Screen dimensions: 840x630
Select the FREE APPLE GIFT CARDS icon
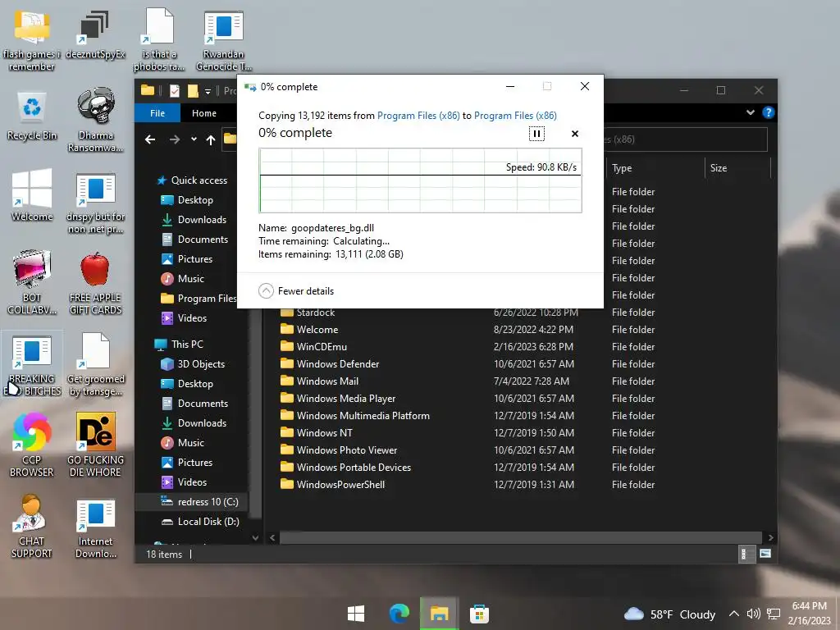(95, 284)
